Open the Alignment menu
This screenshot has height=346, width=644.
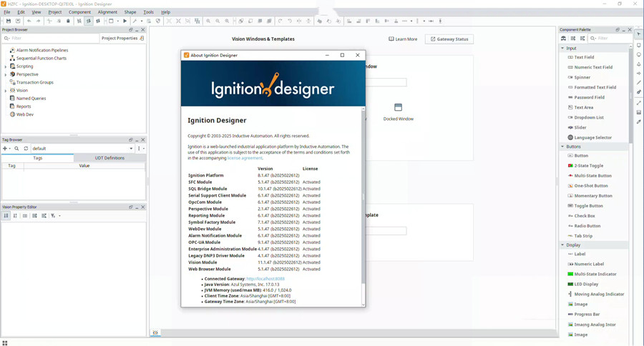tap(107, 12)
